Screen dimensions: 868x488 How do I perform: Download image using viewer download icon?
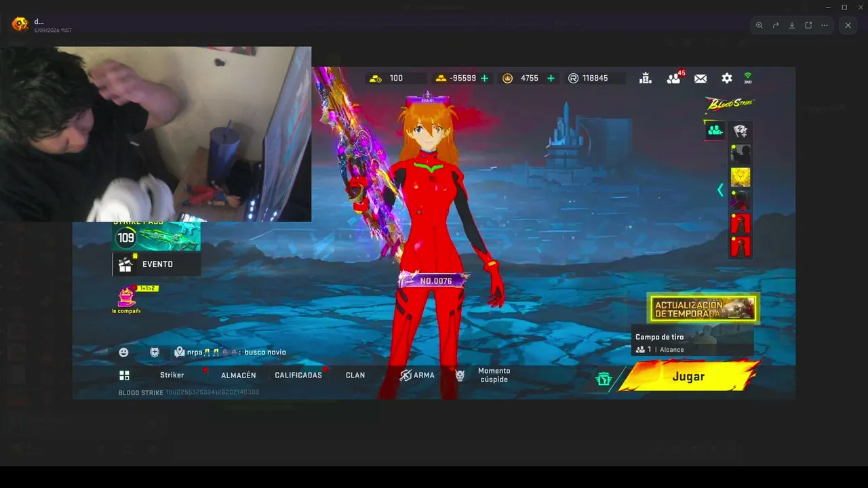792,25
